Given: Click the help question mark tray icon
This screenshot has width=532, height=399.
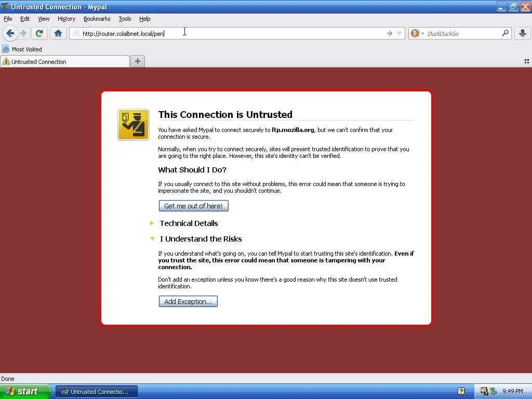Looking at the screenshot, I should [461, 391].
